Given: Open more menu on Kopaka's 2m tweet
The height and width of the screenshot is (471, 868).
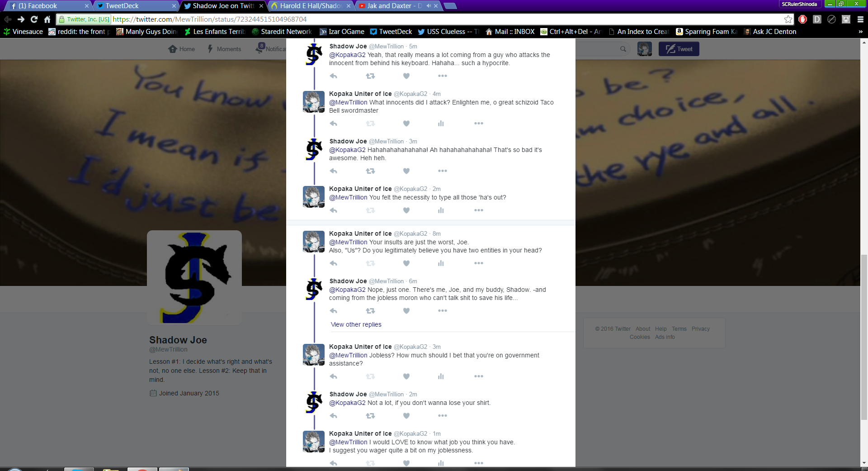Looking at the screenshot, I should point(479,210).
